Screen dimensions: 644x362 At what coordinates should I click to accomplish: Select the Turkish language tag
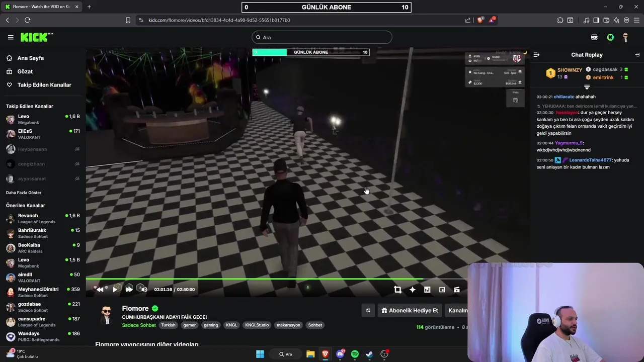(168, 325)
